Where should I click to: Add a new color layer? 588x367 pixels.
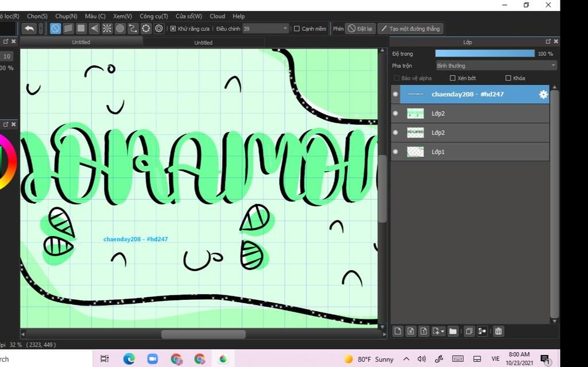click(x=398, y=331)
